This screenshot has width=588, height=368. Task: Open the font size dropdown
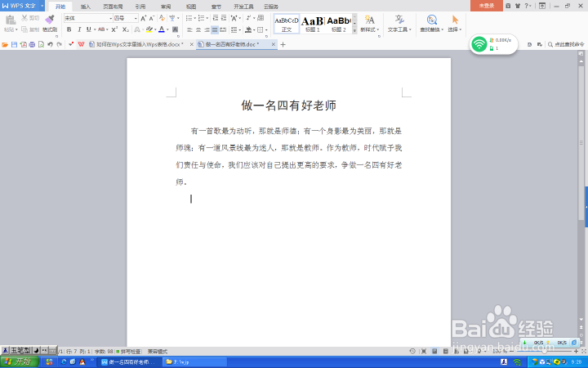pos(136,18)
